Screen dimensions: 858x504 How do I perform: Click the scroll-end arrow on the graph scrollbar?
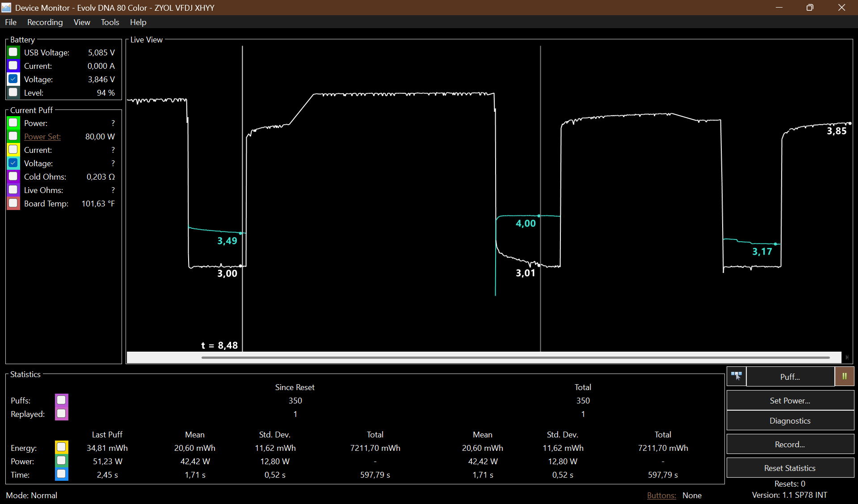tap(847, 357)
